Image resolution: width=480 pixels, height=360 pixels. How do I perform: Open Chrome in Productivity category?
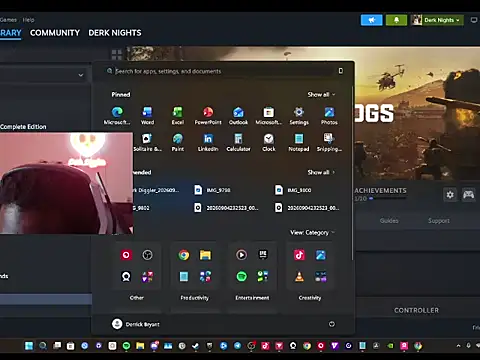click(x=184, y=255)
